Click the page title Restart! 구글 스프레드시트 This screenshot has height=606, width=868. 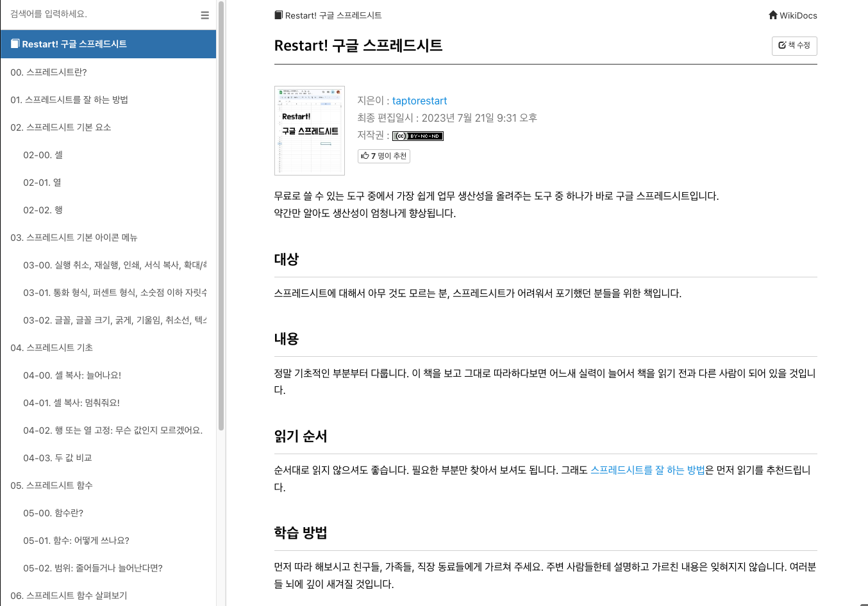[x=358, y=45]
